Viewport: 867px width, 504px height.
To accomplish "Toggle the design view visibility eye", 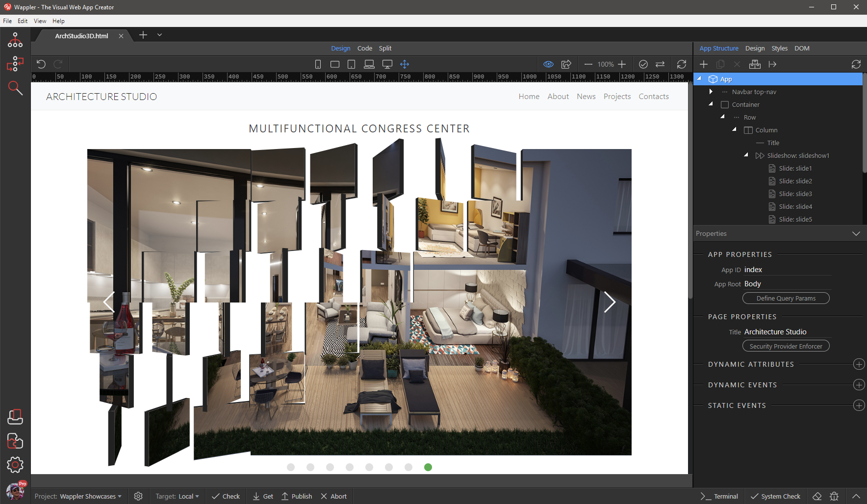I will pyautogui.click(x=548, y=64).
